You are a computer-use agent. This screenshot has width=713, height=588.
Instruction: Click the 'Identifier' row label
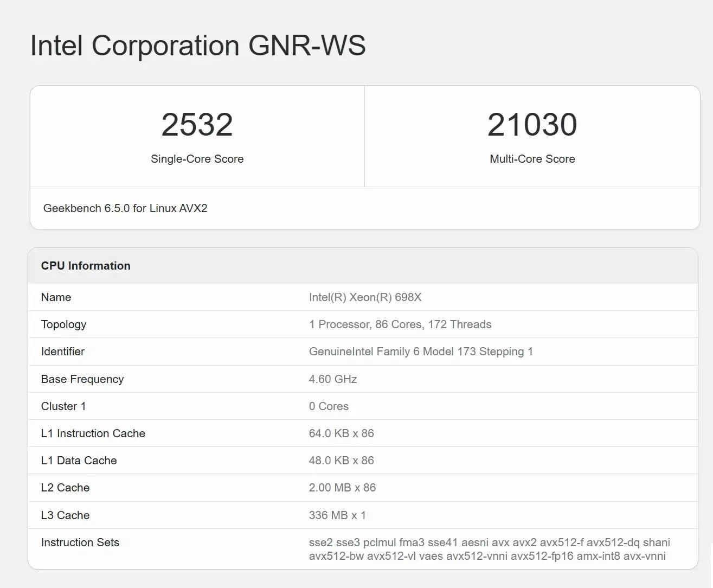click(63, 351)
